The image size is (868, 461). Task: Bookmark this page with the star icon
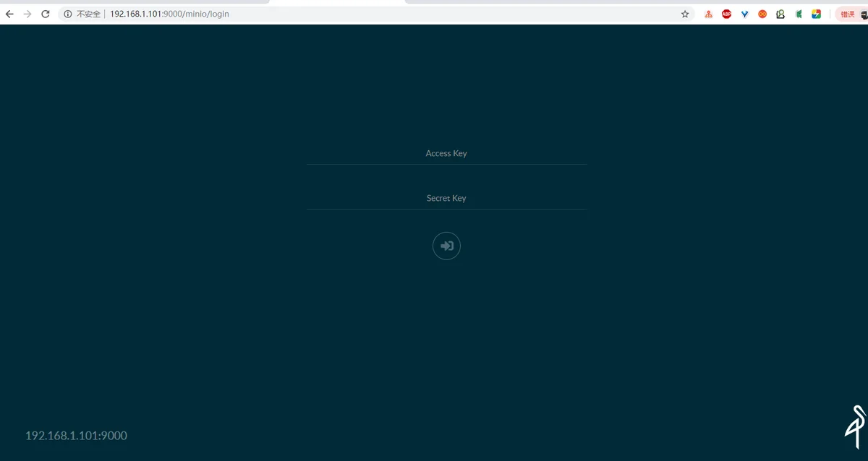(685, 14)
